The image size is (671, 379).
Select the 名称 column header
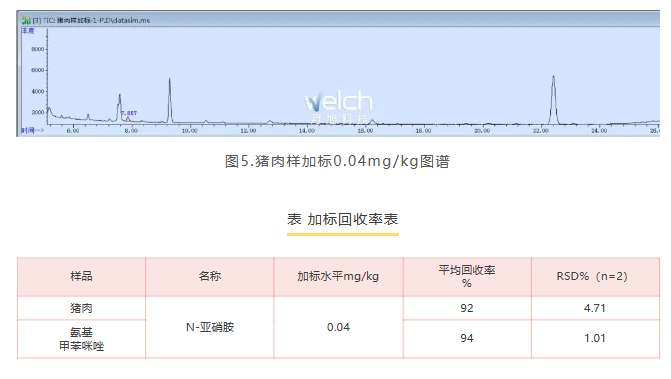[210, 277]
